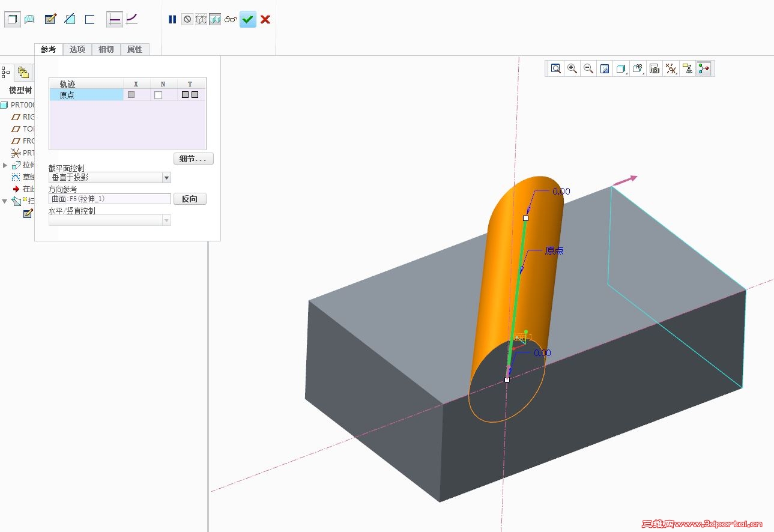Screen dimensions: 774x532
Task: Click the Refit view icon
Action: pos(556,68)
